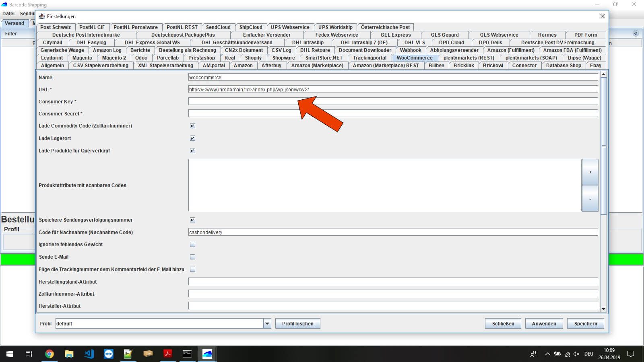This screenshot has width=644, height=362.
Task: Uncheck Lade Produkte für Querverkauf
Action: [192, 151]
